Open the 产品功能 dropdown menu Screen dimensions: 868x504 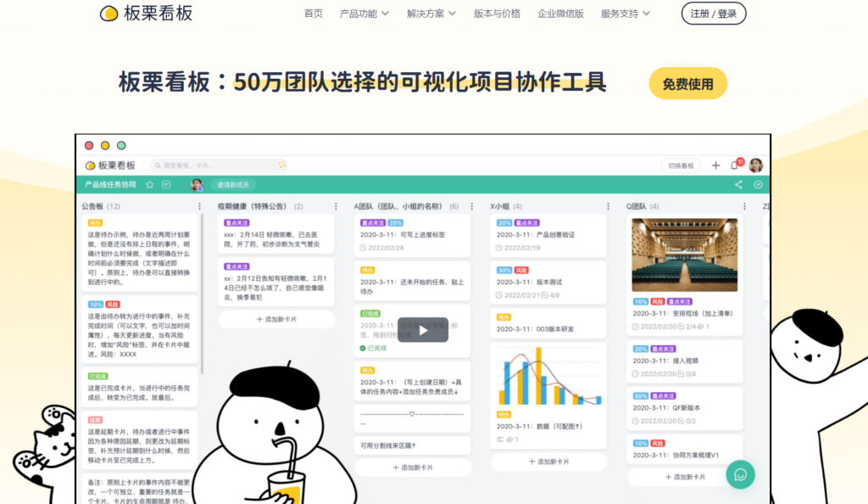point(359,14)
